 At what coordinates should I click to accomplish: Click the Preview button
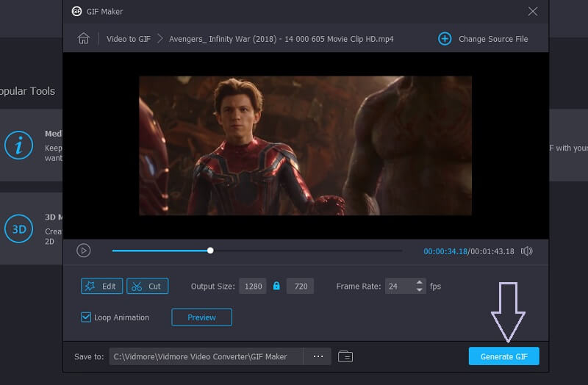click(x=201, y=317)
